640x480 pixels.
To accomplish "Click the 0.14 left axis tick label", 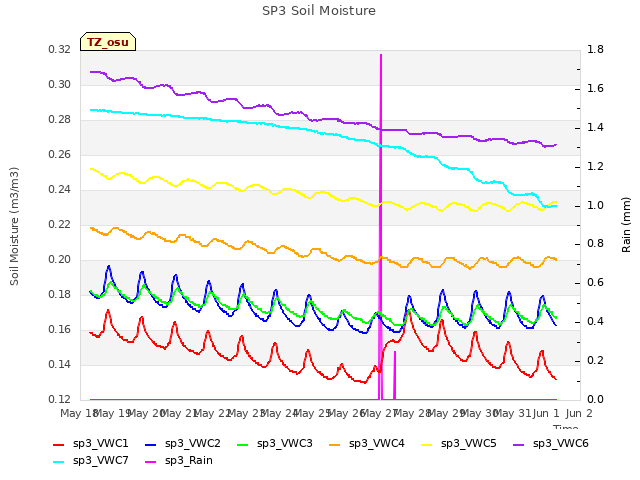I will click(60, 364).
